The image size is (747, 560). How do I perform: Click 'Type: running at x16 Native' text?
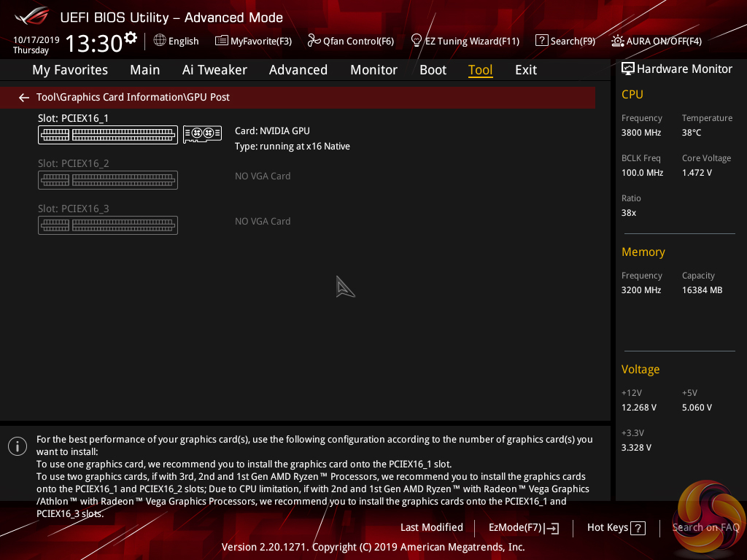[292, 147]
